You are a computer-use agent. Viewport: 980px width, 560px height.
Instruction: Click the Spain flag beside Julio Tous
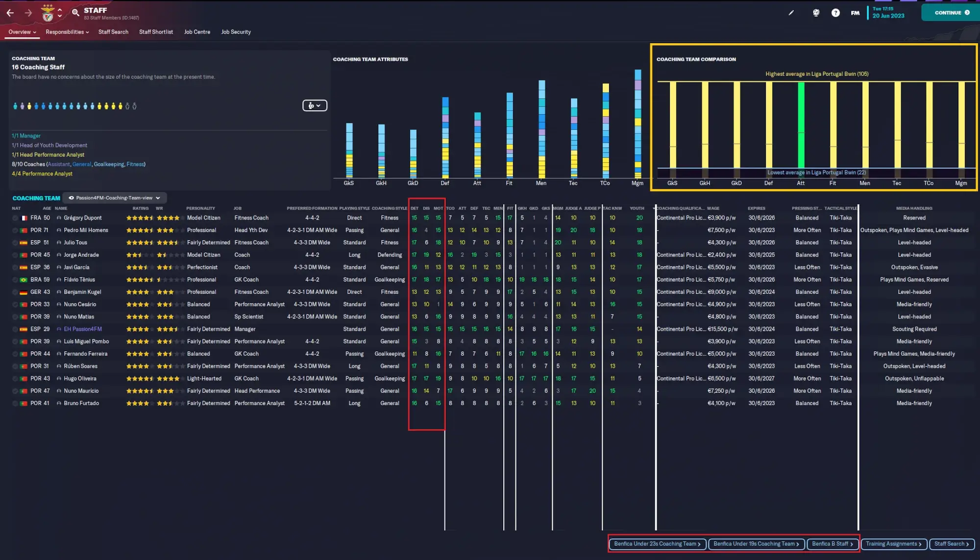[x=24, y=243]
